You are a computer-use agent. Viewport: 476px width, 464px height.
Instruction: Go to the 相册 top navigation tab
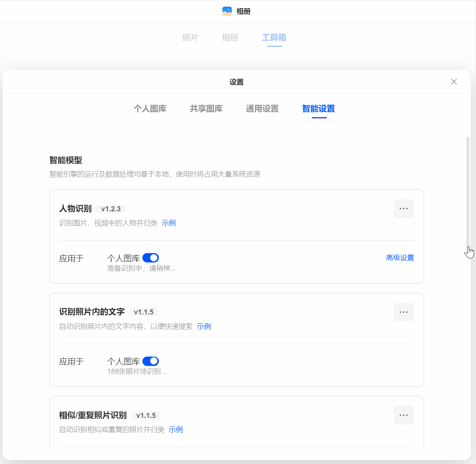coord(230,37)
